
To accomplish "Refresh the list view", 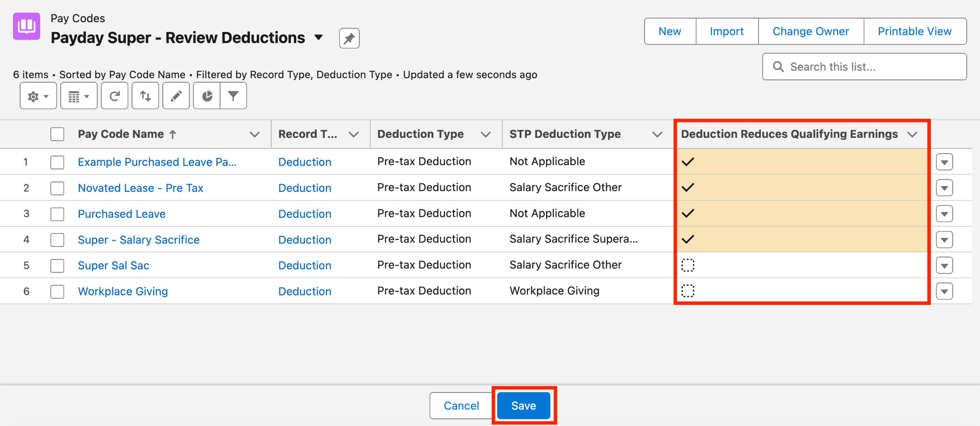I will tap(115, 96).
